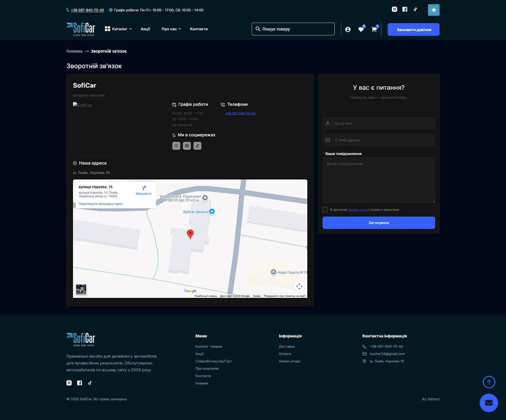The width and height of the screenshot is (506, 420).
Task: Click the footer Facebook icon
Action: point(80,383)
